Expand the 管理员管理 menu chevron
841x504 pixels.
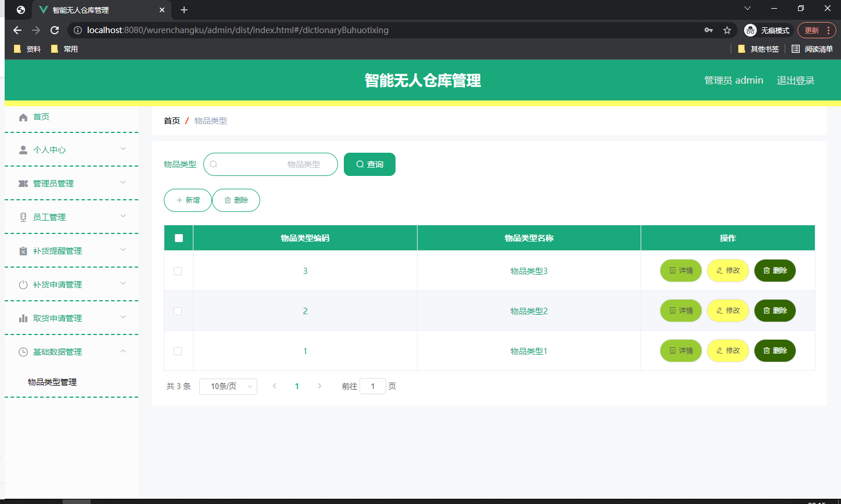point(123,182)
